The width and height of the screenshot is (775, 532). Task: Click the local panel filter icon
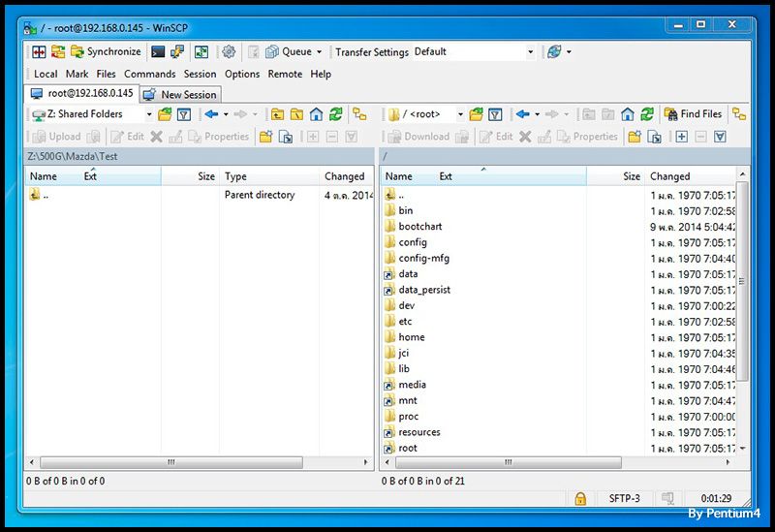tap(184, 114)
